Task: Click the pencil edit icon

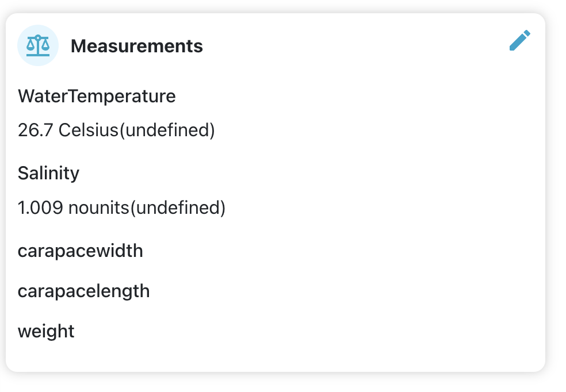Action: tap(519, 41)
